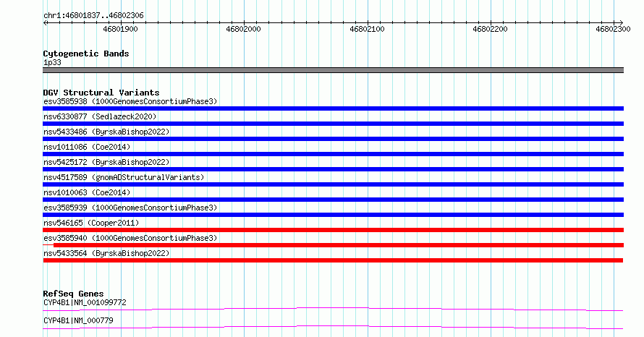644x337 pixels.
Task: Select the Cytogenetic Bands track title
Action: click(x=86, y=54)
